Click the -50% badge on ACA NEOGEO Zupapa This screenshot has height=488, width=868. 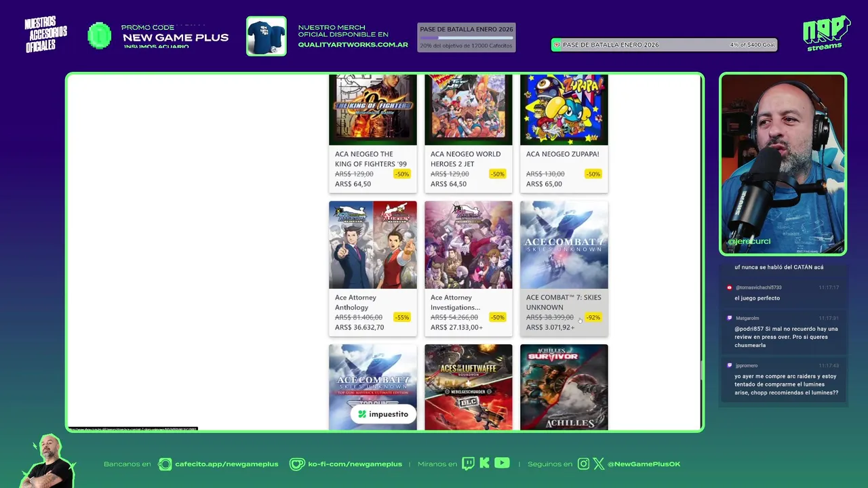pyautogui.click(x=593, y=174)
